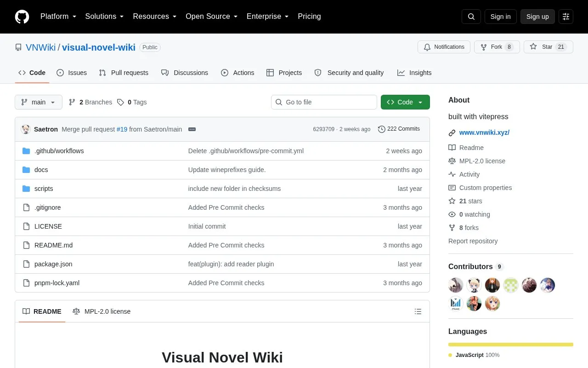
Task: Click the Sign up button
Action: coord(537,17)
